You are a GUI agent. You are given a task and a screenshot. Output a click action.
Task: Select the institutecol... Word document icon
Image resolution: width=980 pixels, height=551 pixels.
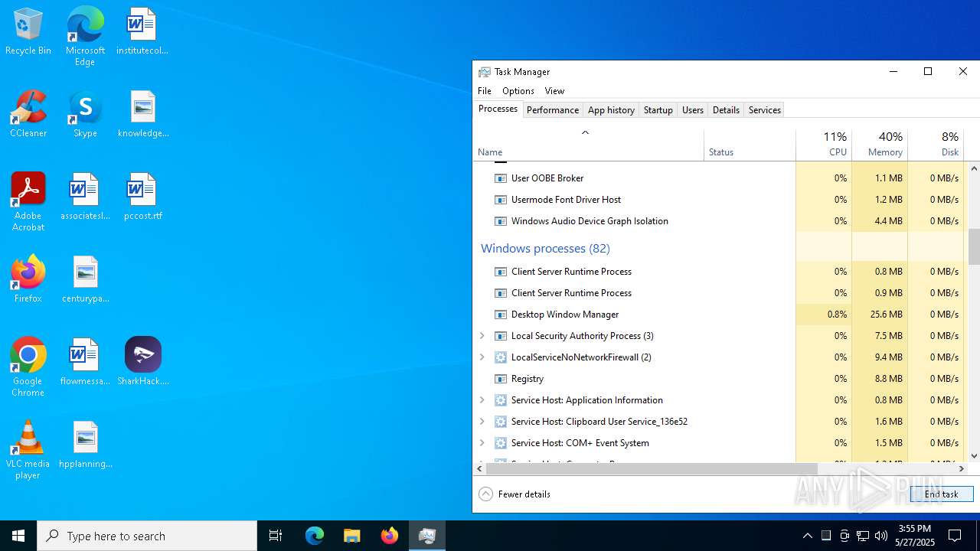(x=142, y=31)
